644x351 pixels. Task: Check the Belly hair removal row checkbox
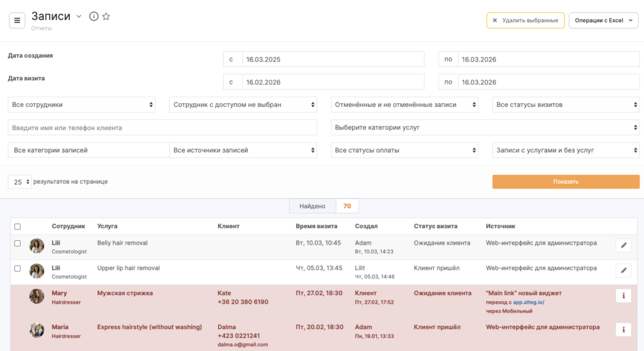[18, 243]
